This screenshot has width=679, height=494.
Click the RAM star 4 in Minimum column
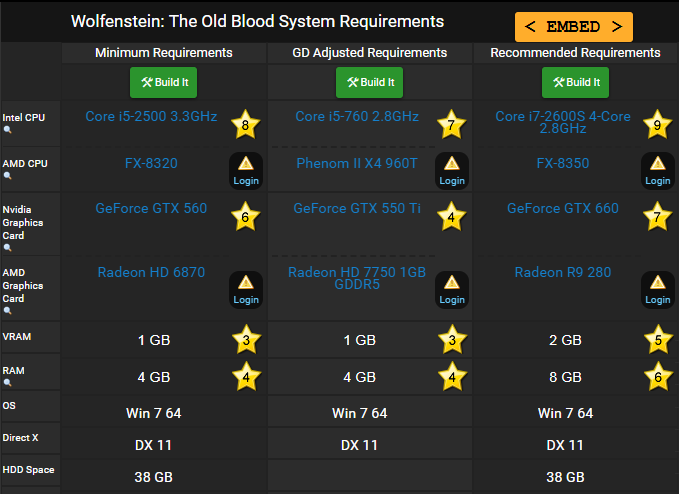click(x=246, y=377)
